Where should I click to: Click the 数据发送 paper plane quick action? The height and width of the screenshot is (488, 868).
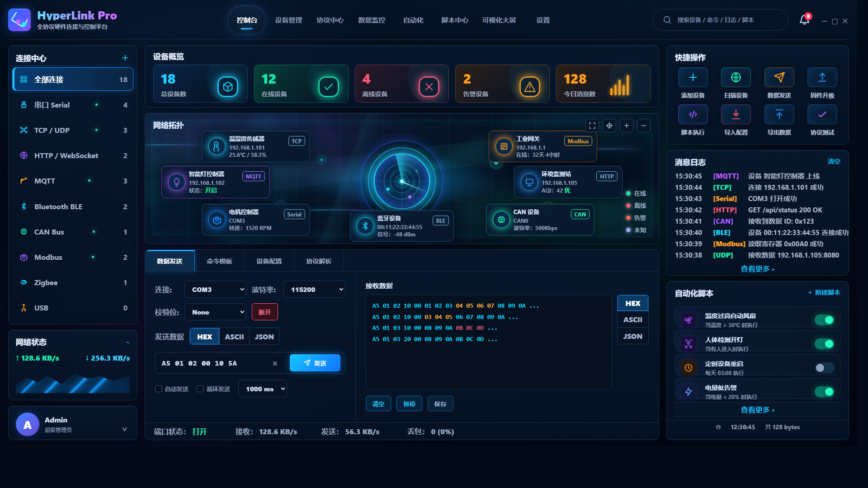(779, 77)
